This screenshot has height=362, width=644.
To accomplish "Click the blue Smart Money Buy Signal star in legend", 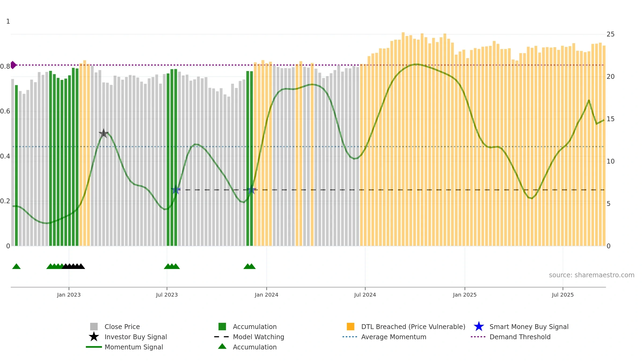I will point(479,327).
